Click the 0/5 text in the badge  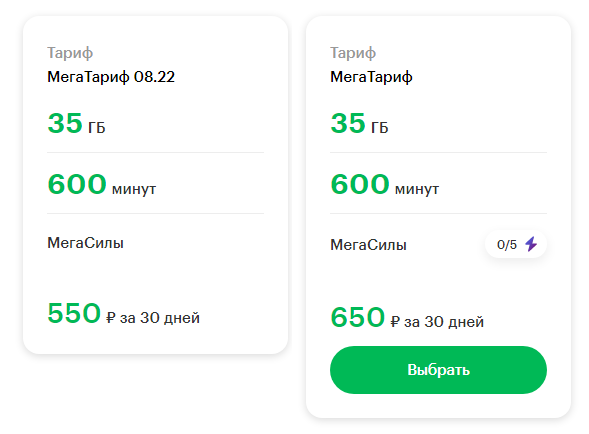[507, 245]
